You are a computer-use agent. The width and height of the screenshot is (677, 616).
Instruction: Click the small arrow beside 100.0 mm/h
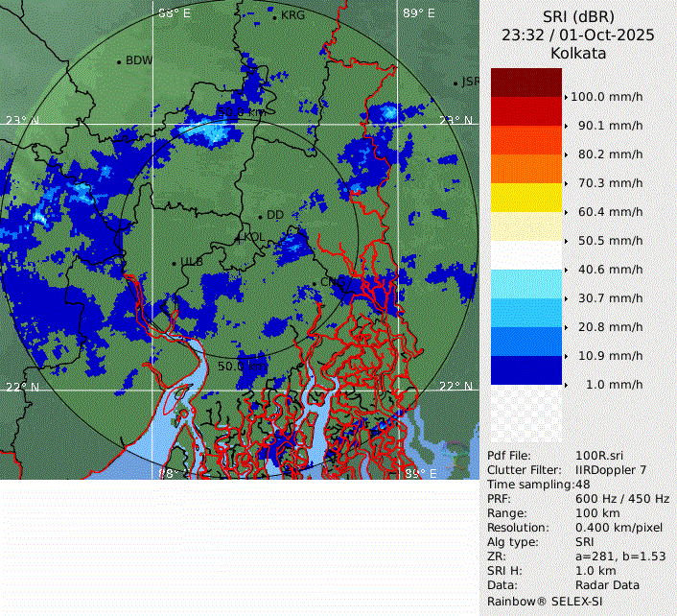pyautogui.click(x=567, y=97)
